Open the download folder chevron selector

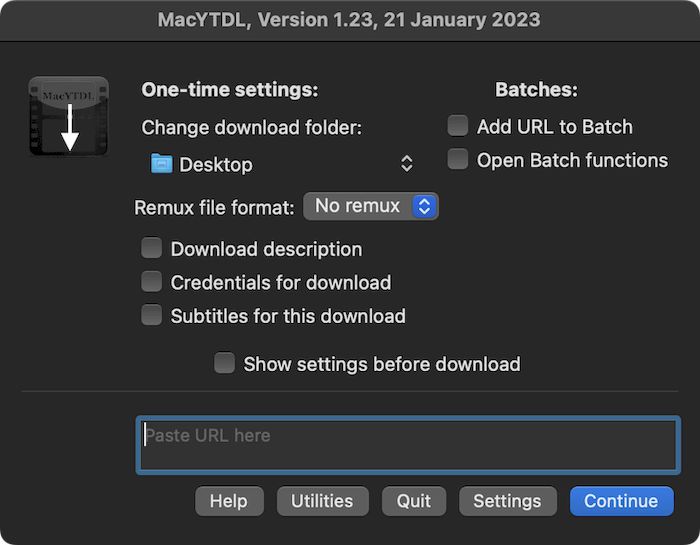pos(407,164)
